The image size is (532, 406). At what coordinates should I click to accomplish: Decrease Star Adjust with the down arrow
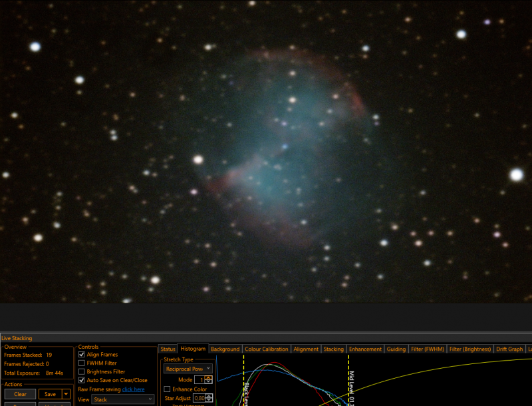tap(209, 400)
